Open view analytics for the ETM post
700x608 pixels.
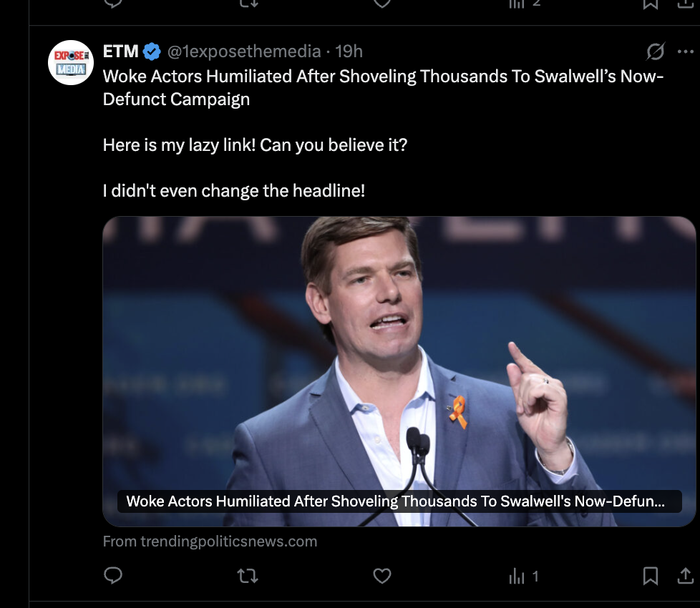(x=523, y=576)
